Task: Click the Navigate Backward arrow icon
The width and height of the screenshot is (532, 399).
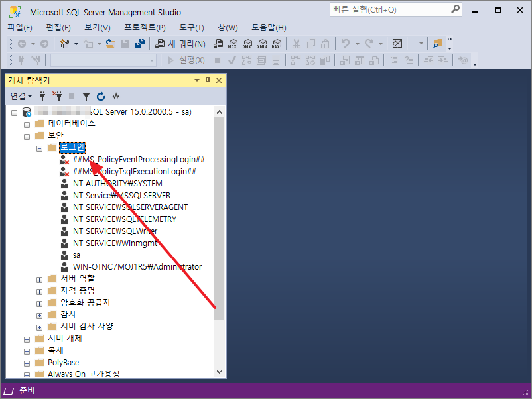Action: (x=22, y=44)
